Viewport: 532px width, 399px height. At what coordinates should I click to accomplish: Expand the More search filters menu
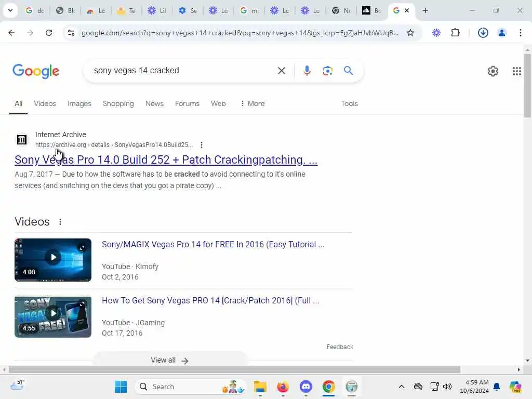[x=252, y=103]
